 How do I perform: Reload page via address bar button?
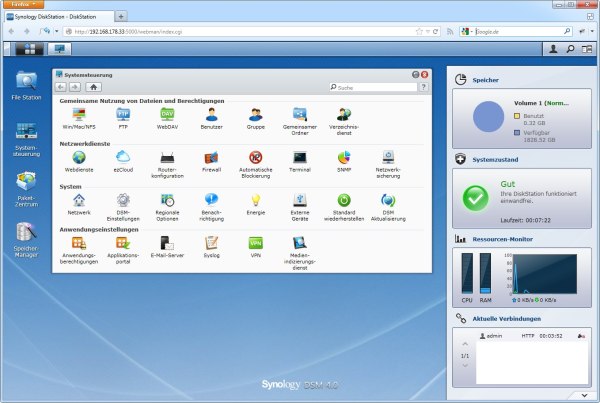point(435,32)
